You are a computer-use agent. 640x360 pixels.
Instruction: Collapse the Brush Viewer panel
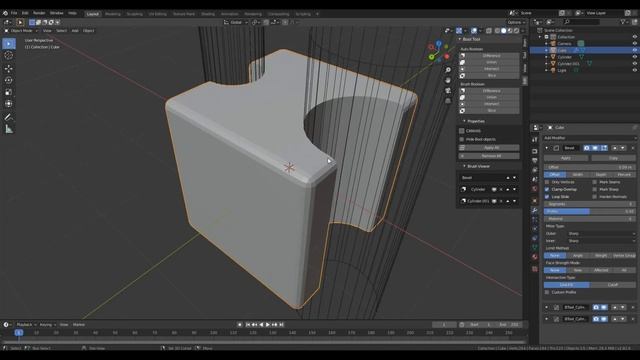pos(464,166)
